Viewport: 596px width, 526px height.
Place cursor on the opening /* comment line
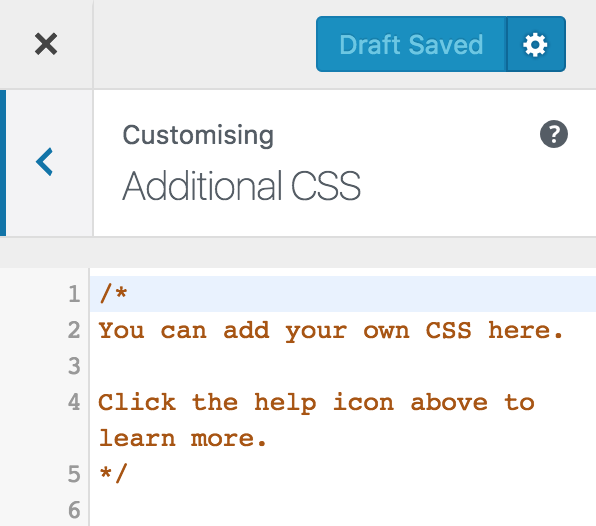343,294
